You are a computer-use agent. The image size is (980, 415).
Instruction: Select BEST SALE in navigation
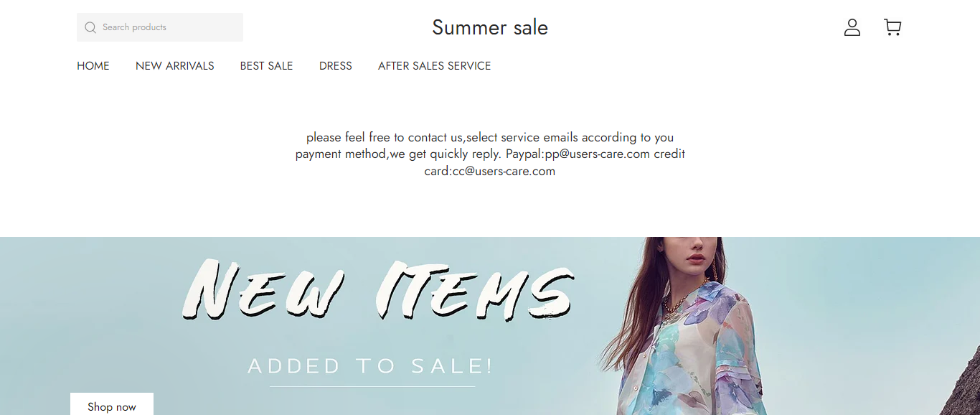click(x=266, y=66)
